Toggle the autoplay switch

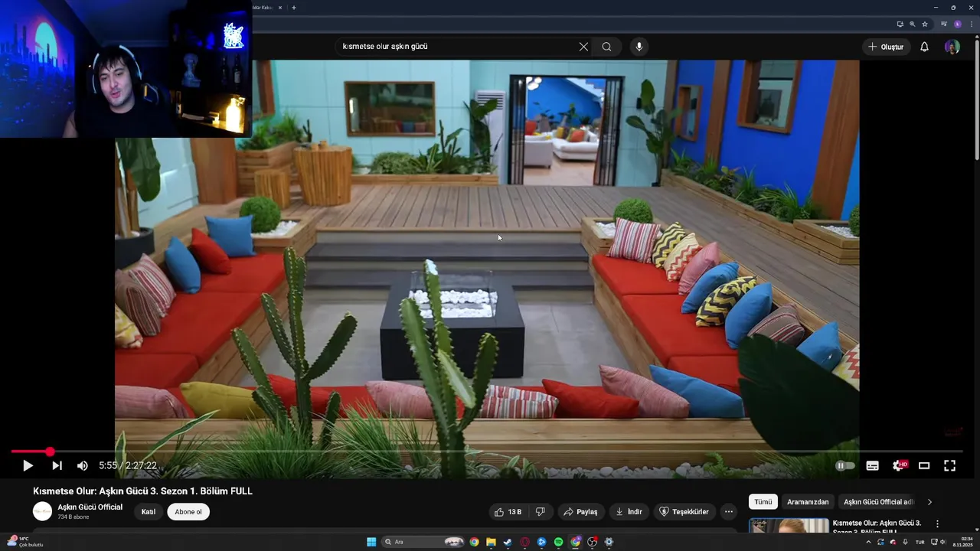coord(844,465)
